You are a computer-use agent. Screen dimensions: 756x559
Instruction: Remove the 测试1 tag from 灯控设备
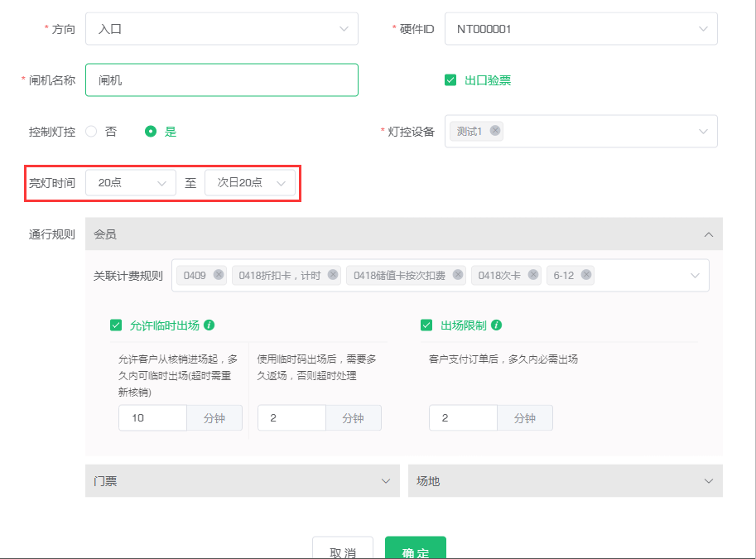[x=494, y=130]
